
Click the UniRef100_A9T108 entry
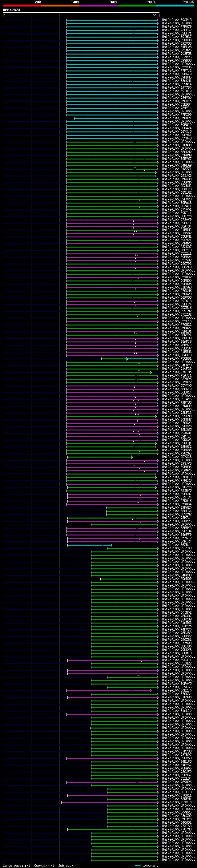[176, 549]
